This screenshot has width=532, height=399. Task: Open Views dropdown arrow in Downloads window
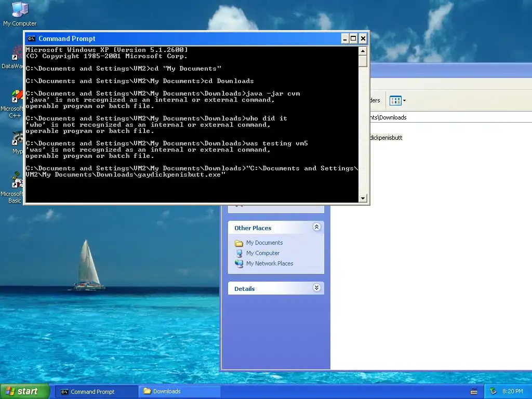point(404,100)
